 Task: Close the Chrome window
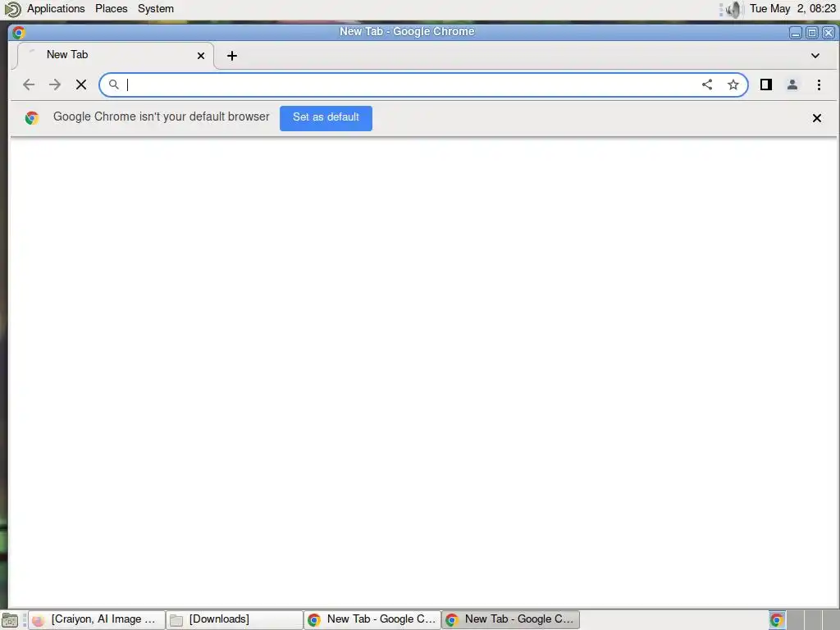pos(829,33)
